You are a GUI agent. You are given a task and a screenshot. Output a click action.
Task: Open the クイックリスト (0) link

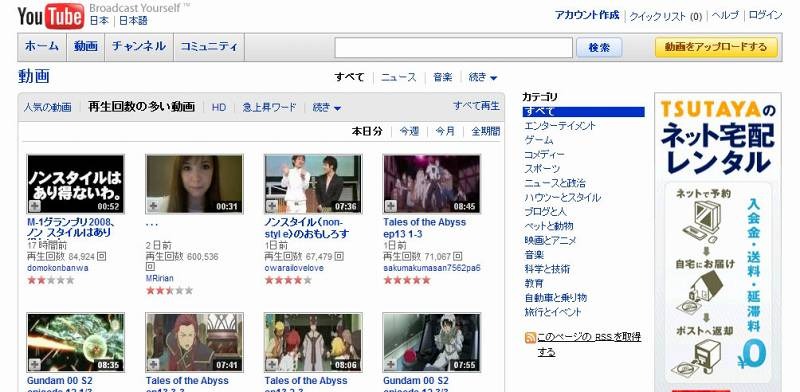[x=666, y=16]
